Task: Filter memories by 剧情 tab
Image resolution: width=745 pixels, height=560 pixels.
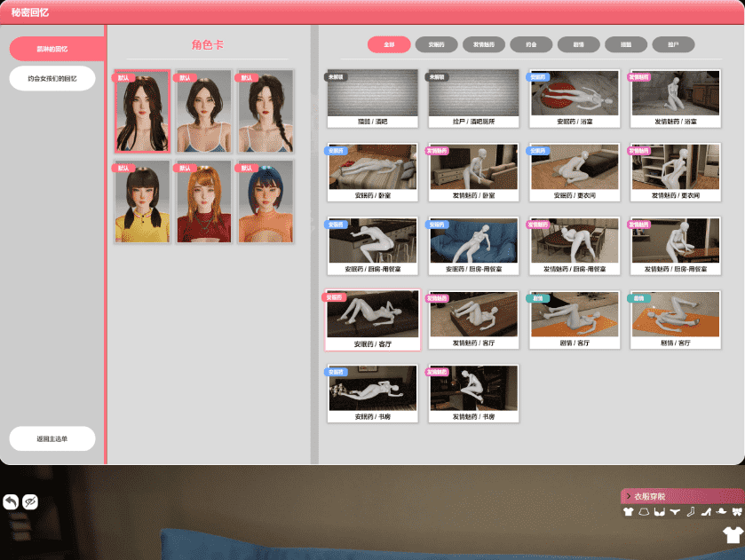Action: pyautogui.click(x=578, y=43)
